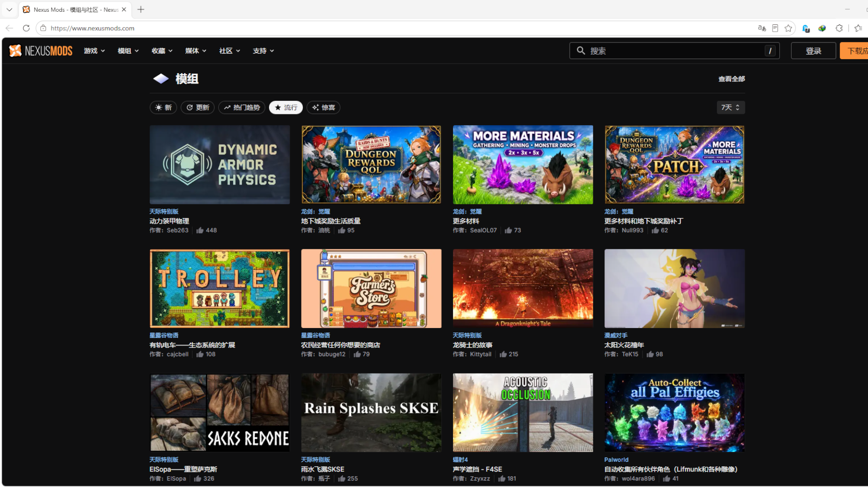This screenshot has width=868, height=488.
Task: Open Dynamic Armor Physics thumbnail
Action: (220, 164)
